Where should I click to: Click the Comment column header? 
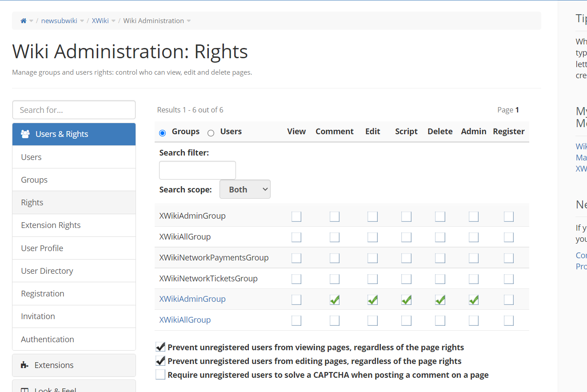point(335,132)
